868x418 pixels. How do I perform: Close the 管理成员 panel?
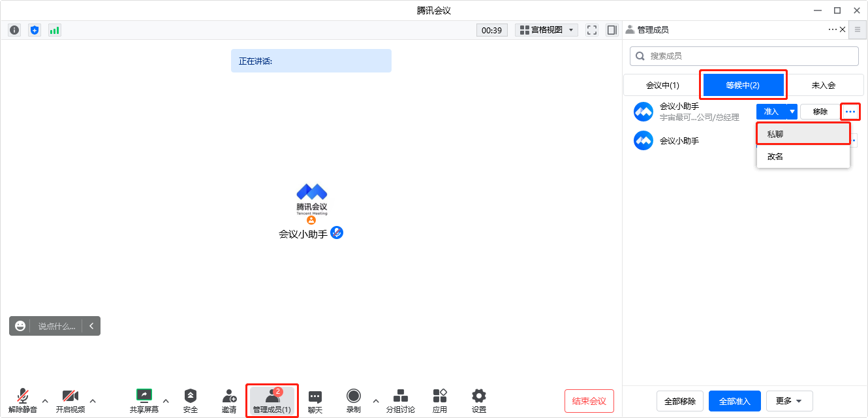click(843, 29)
